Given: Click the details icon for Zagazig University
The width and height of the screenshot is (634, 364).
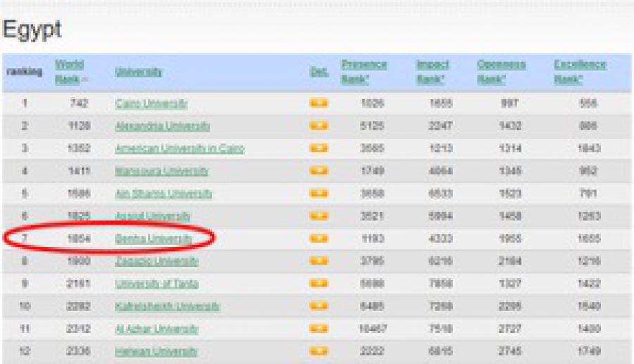Looking at the screenshot, I should 318,261.
